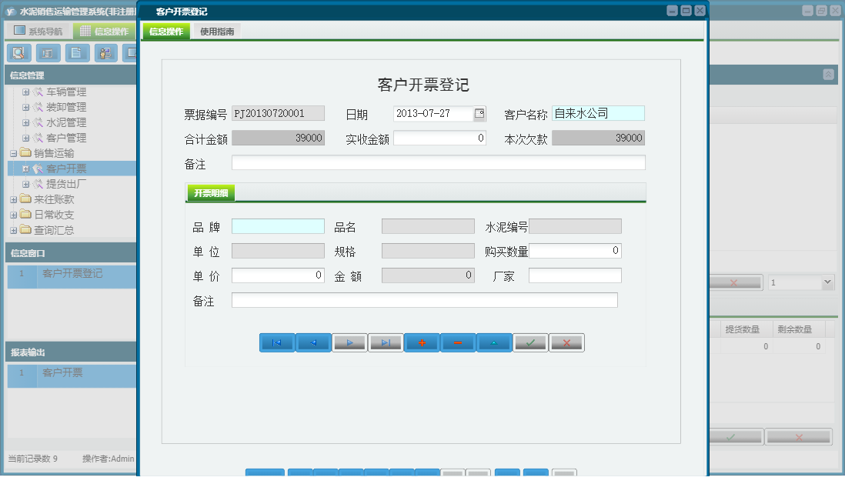Click the edit record up-triangle button
This screenshot has width=845, height=504.
[x=494, y=343]
